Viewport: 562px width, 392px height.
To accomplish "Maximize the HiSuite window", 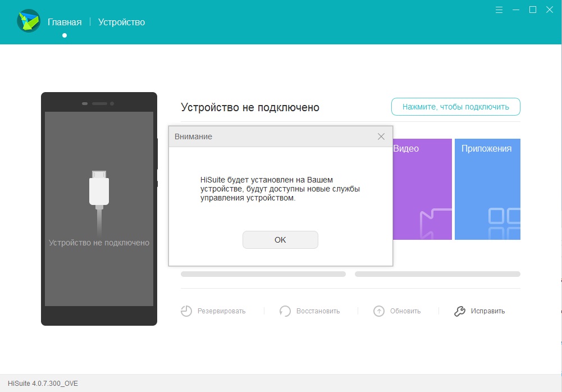I will pyautogui.click(x=533, y=10).
